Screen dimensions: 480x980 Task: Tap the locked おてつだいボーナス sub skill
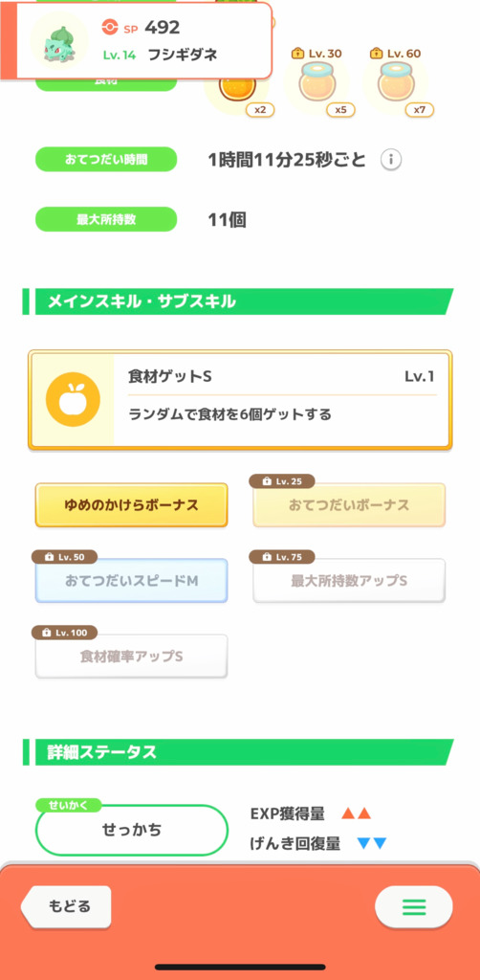349,505
